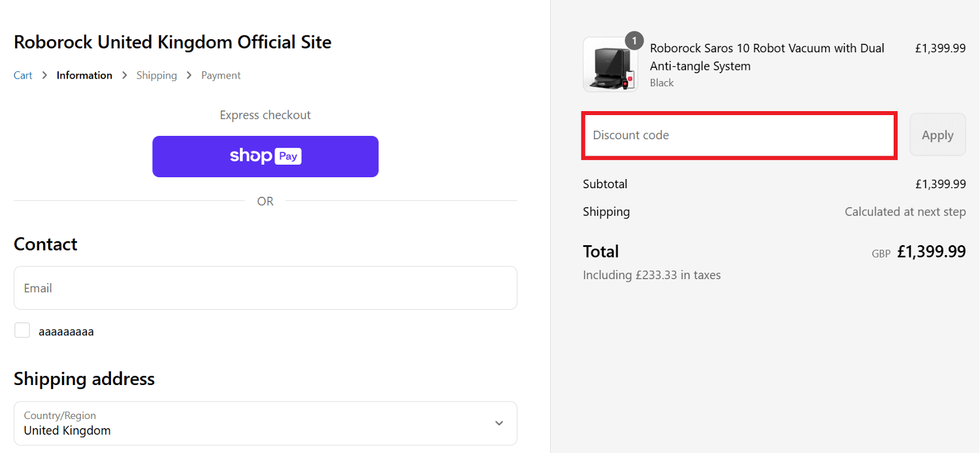Focus the Email input field
Image resolution: width=980 pixels, height=453 pixels.
265,288
